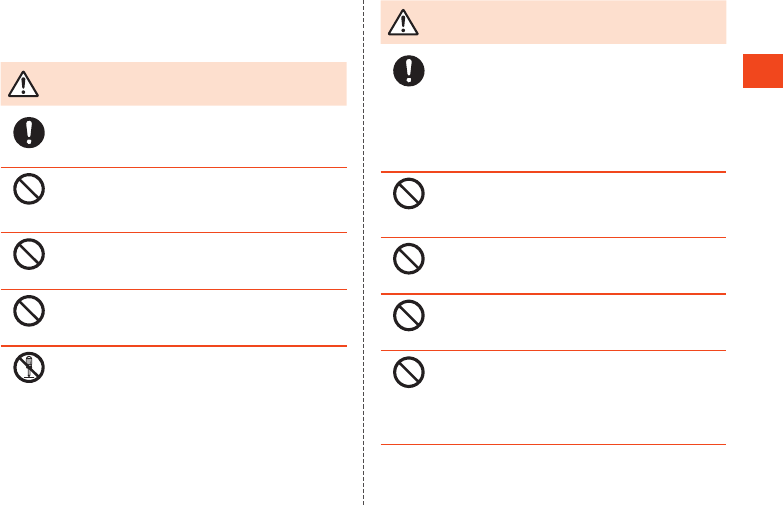This screenshot has width=783, height=505.
Task: Click the second prohibition icon in right column
Action: (410, 259)
